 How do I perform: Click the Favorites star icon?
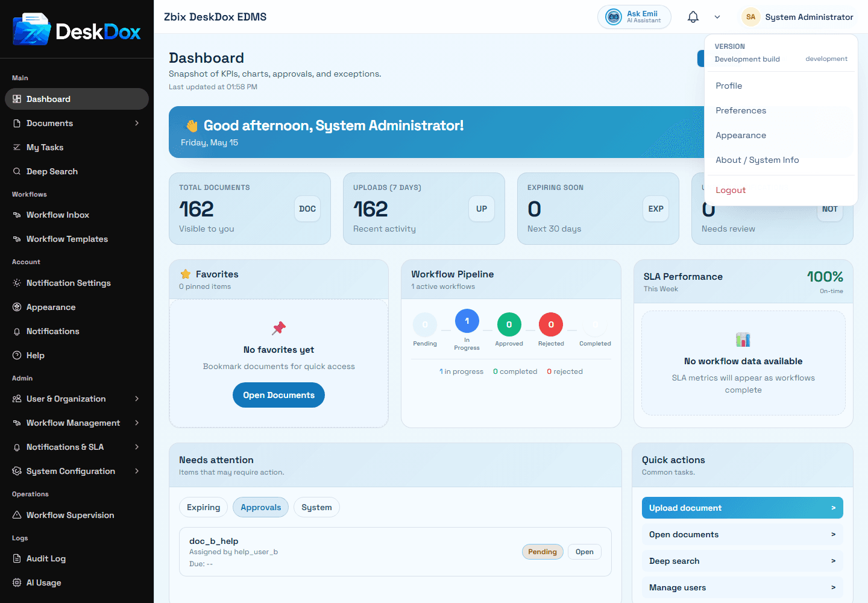(186, 274)
